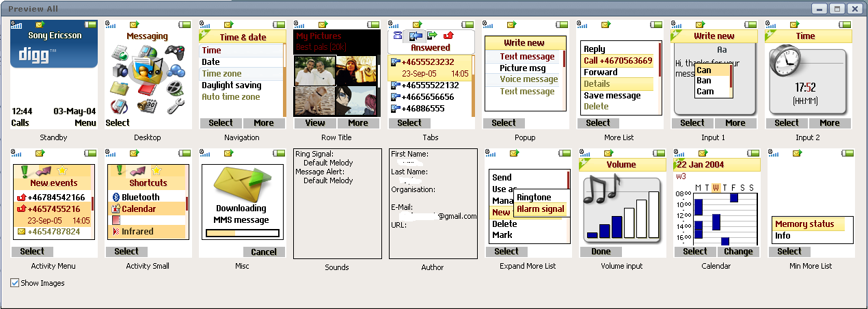Click the orange scrollbar in Navigation preview
868x309 pixels.
284,81
